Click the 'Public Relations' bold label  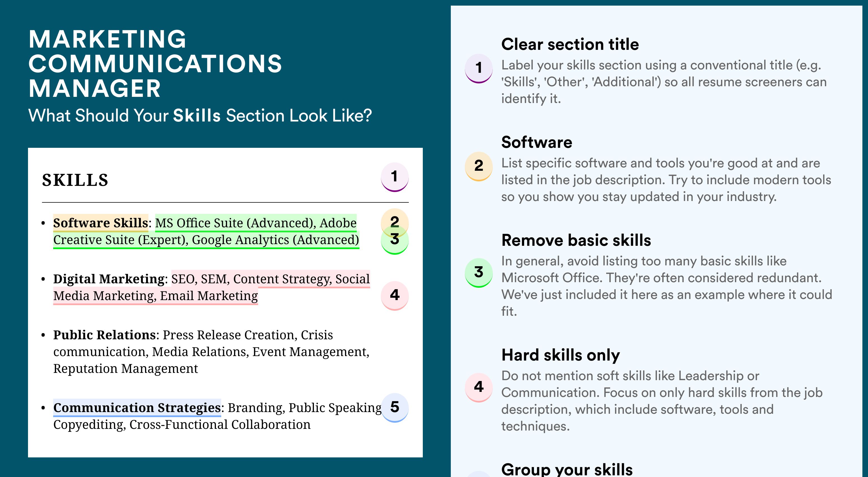pyautogui.click(x=104, y=335)
